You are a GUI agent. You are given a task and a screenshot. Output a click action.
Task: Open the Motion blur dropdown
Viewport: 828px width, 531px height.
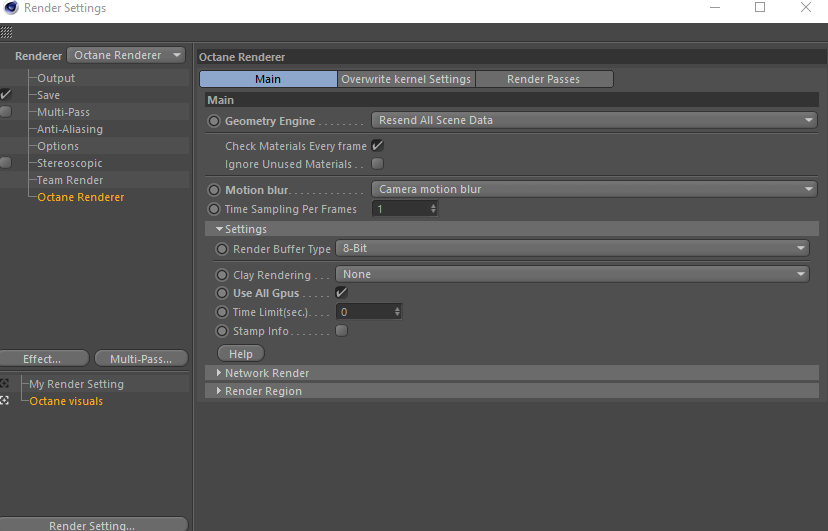595,189
